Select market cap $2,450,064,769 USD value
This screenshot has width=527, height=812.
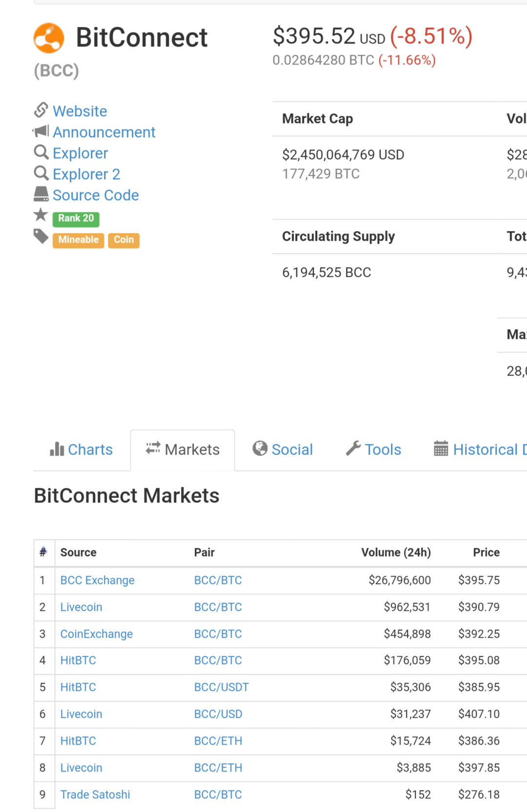(343, 155)
